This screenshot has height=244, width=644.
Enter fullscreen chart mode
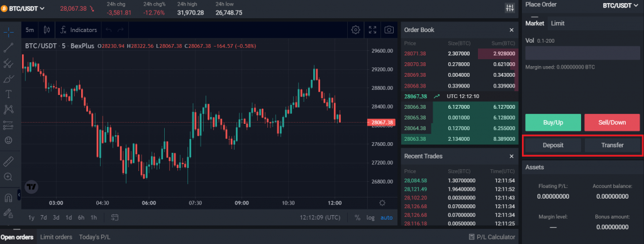[372, 30]
